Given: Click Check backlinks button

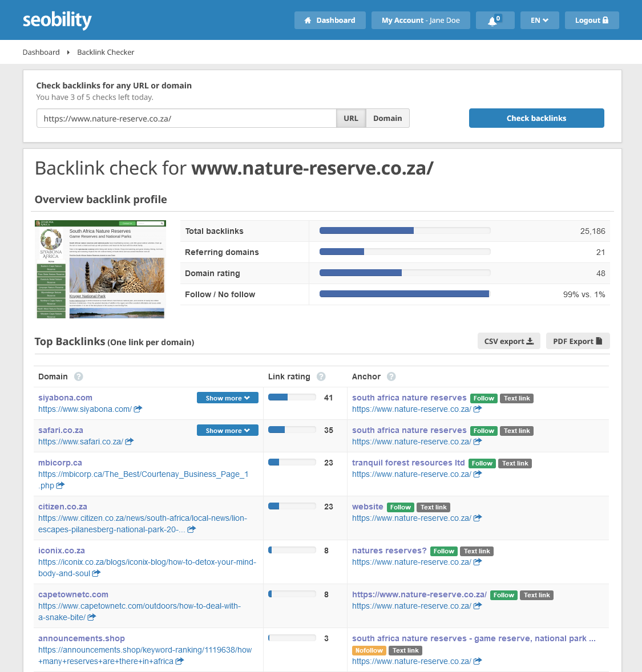Looking at the screenshot, I should [536, 118].
